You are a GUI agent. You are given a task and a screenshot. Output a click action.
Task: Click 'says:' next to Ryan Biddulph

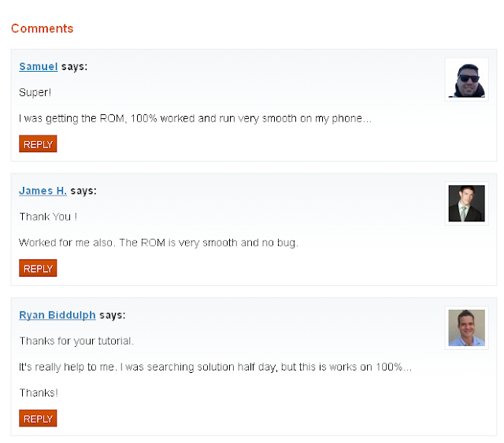[113, 315]
